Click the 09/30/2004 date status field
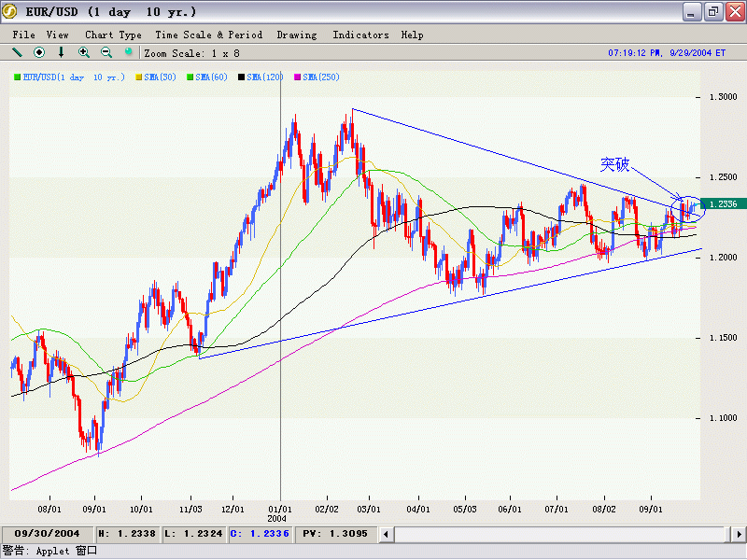This screenshot has height=560, width=747. click(x=48, y=534)
